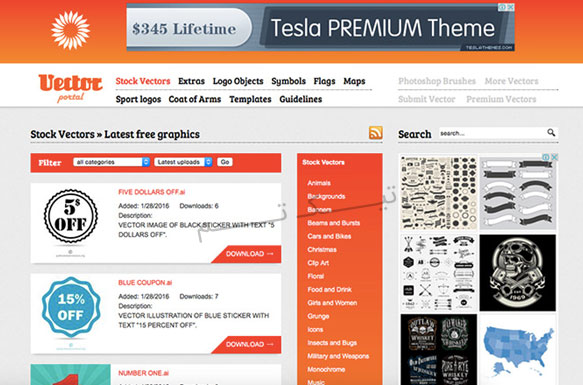The image size is (583, 385).
Task: Open the ribbon banners ad thumbnail
Action: 518,193
